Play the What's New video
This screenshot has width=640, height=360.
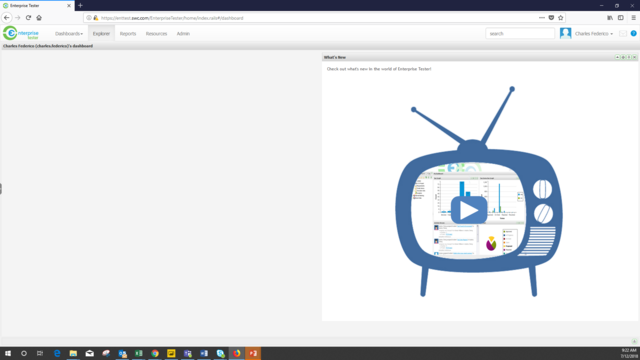click(469, 210)
